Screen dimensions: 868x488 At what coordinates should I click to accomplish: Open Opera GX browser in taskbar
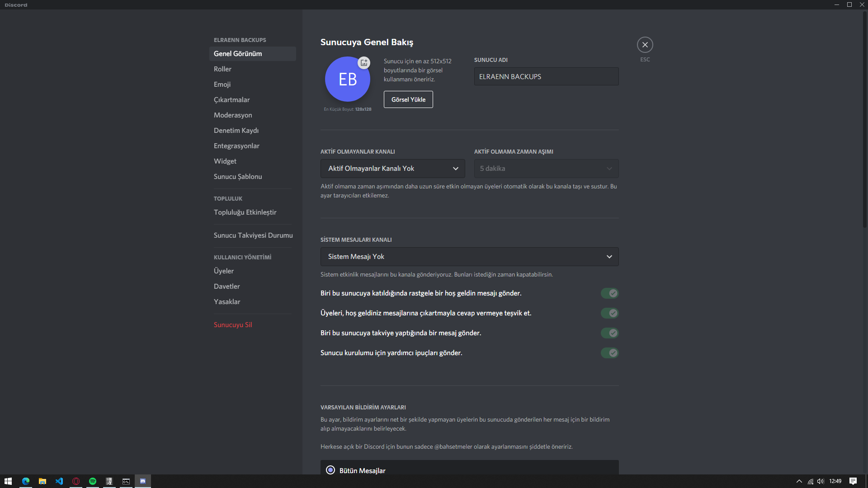point(76,481)
